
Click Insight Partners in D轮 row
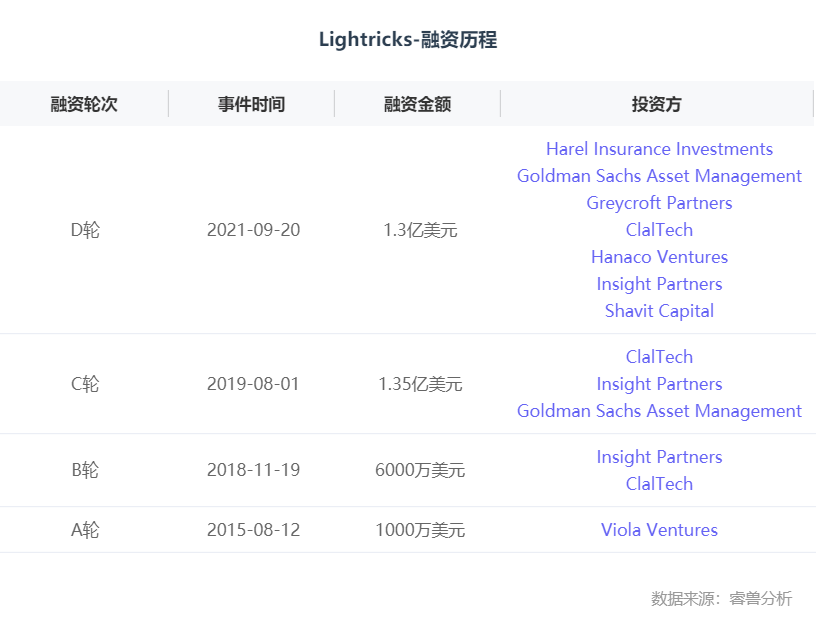coord(659,285)
